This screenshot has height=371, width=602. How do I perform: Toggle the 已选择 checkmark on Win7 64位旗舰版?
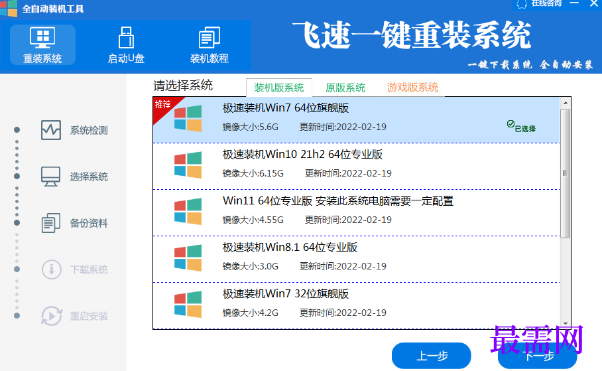pyautogui.click(x=510, y=124)
